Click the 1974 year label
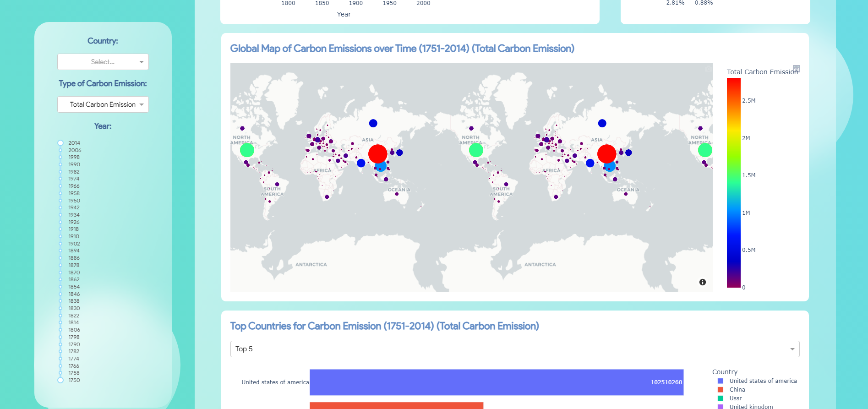Image resolution: width=868 pixels, height=409 pixels. coord(74,179)
